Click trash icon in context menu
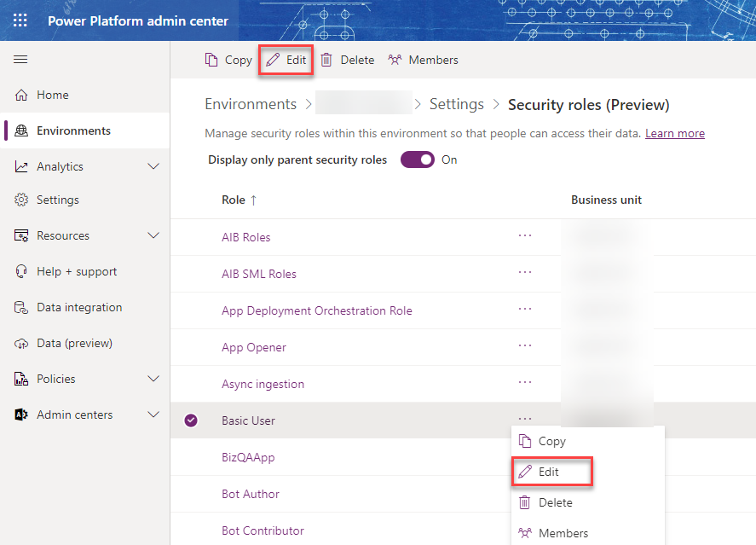Viewport: 756px width, 545px height. 524,502
